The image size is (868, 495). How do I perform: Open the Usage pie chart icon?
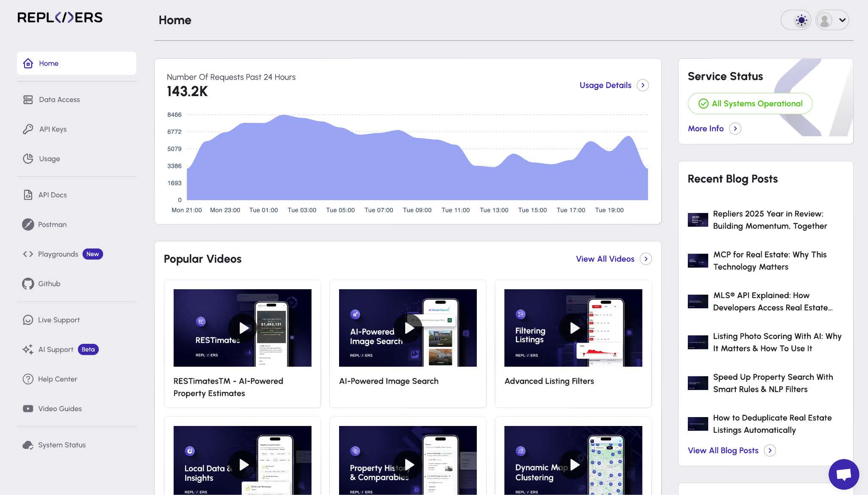pos(28,159)
